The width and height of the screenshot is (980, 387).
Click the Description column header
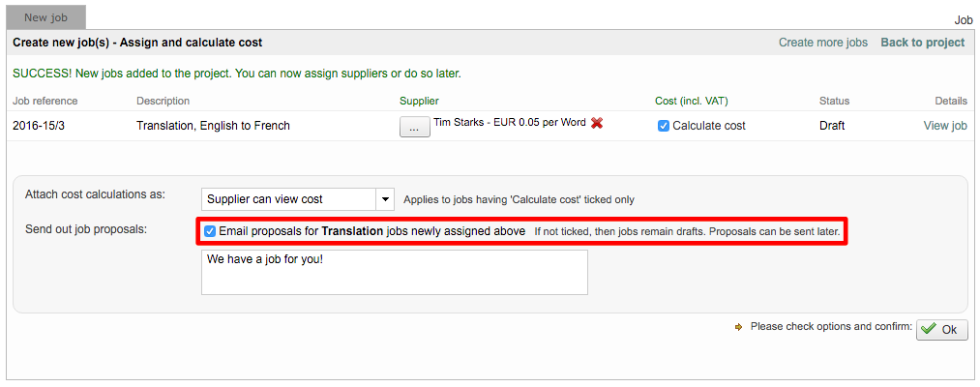163,101
